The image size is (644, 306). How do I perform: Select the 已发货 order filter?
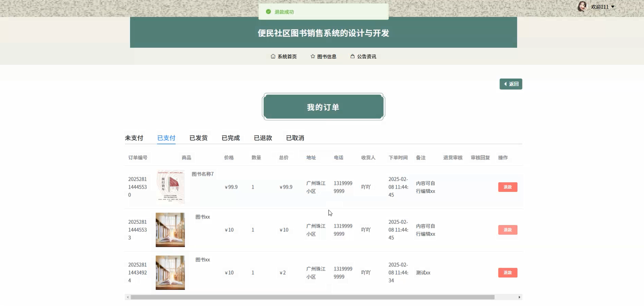click(x=198, y=138)
